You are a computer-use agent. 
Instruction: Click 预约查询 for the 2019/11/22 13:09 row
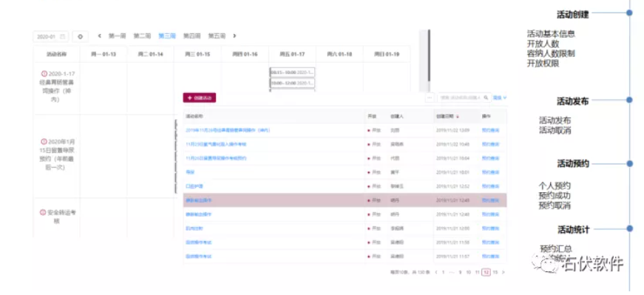click(x=490, y=130)
